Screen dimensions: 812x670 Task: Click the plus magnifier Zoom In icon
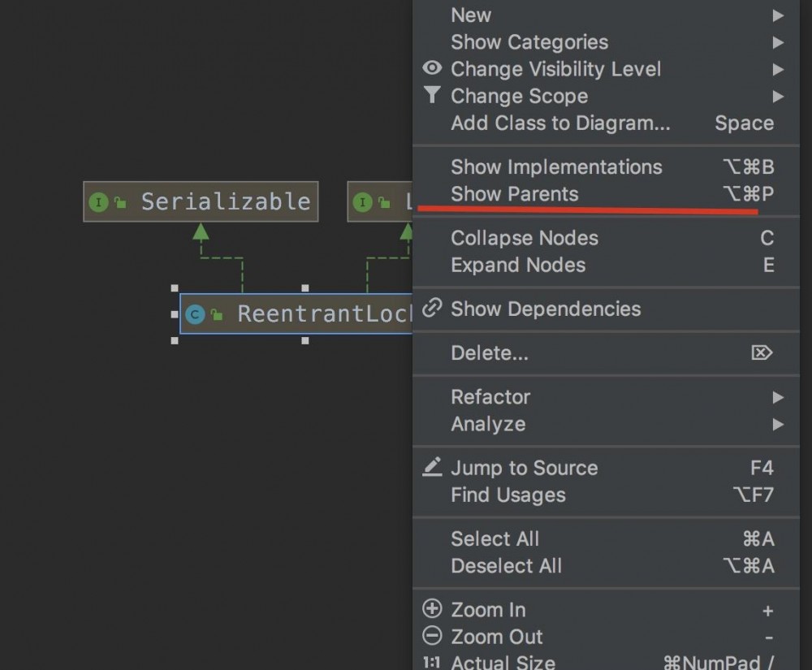(433, 609)
